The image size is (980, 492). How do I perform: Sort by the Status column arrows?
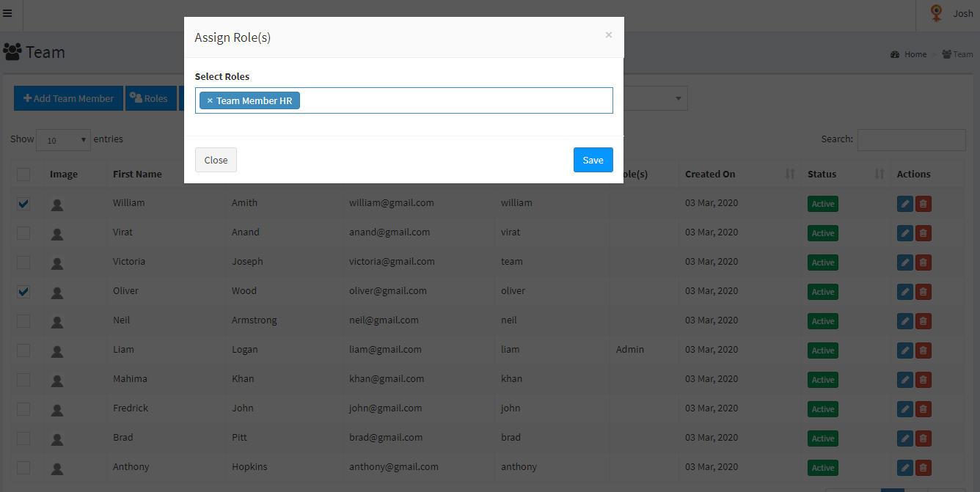pyautogui.click(x=880, y=174)
